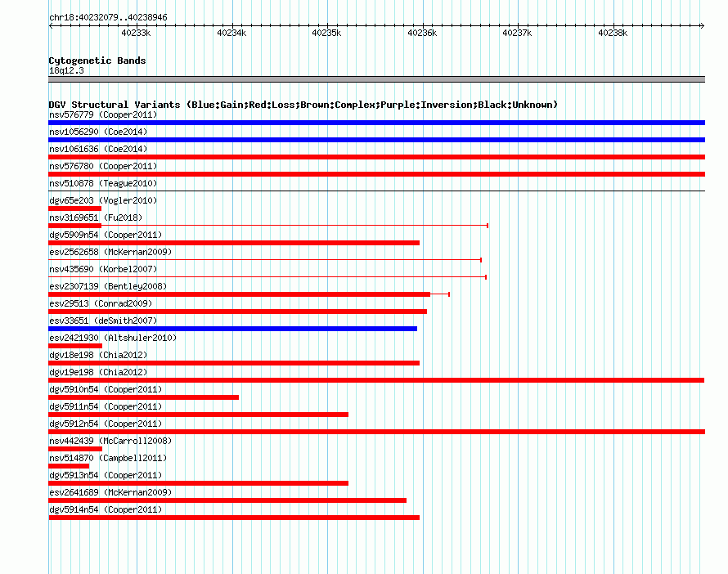The width and height of the screenshot is (728, 574).
Task: Select the short red bar under dgv65e203
Action: coord(74,209)
